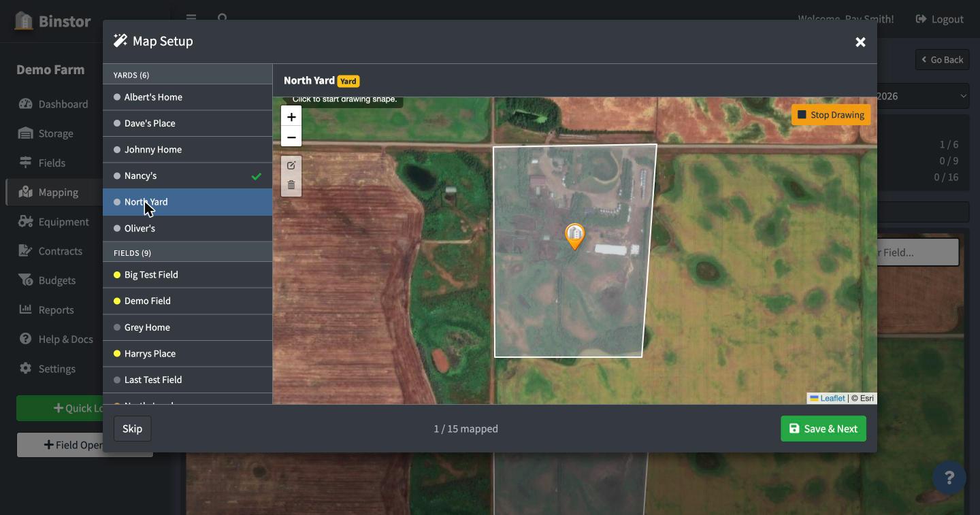Click the Contracts signature icon
This screenshot has height=515, width=980.
(26, 250)
